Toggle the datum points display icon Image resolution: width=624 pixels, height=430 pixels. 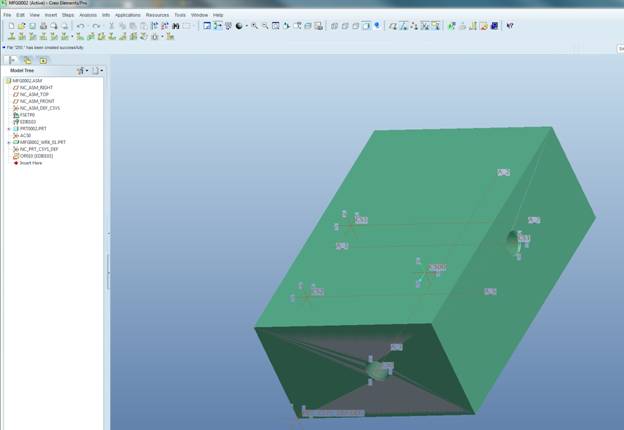(x=414, y=26)
